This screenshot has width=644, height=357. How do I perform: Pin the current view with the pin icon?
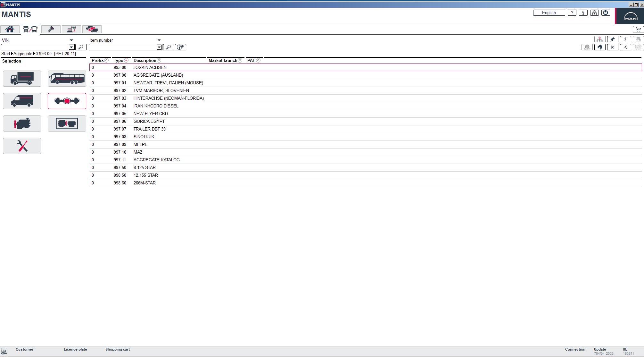(x=613, y=39)
